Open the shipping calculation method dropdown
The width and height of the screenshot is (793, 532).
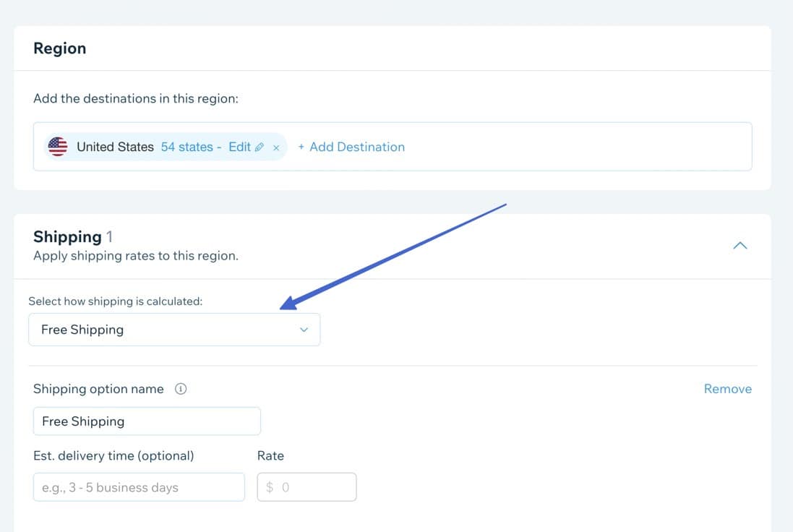(x=173, y=329)
